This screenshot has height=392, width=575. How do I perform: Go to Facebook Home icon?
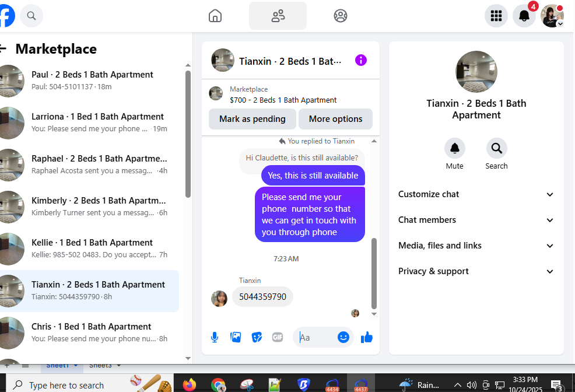click(215, 16)
